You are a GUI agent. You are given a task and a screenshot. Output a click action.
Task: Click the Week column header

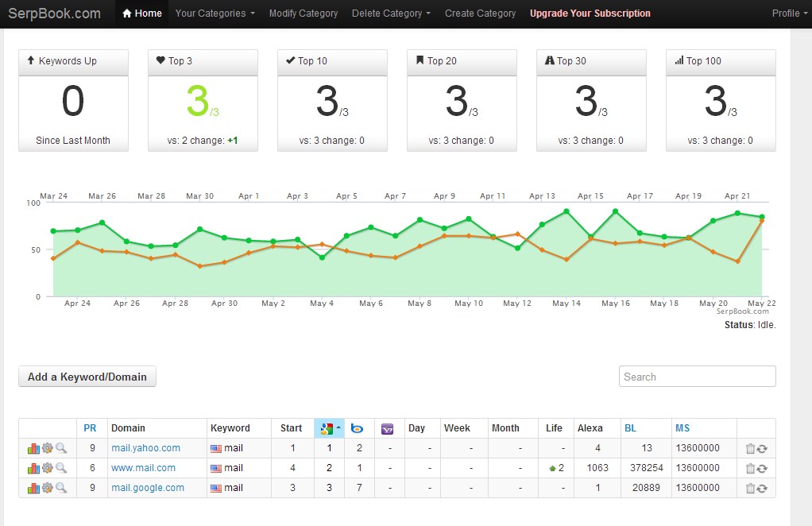click(457, 428)
